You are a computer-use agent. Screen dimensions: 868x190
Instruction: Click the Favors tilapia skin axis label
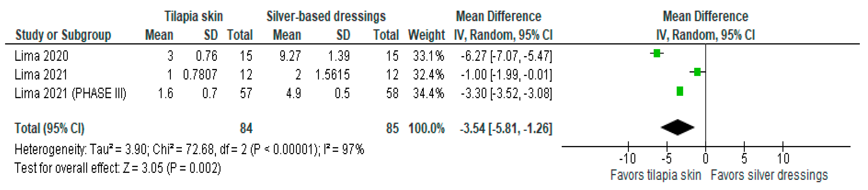click(x=656, y=175)
